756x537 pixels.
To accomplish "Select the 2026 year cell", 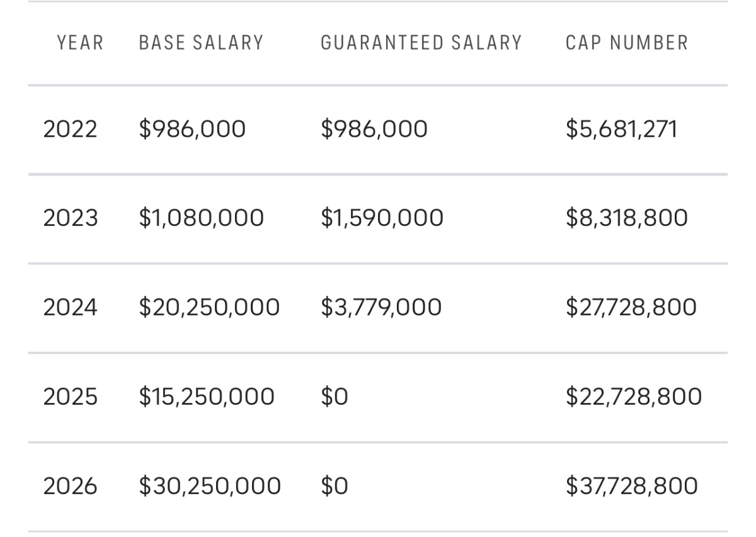I will [x=70, y=486].
